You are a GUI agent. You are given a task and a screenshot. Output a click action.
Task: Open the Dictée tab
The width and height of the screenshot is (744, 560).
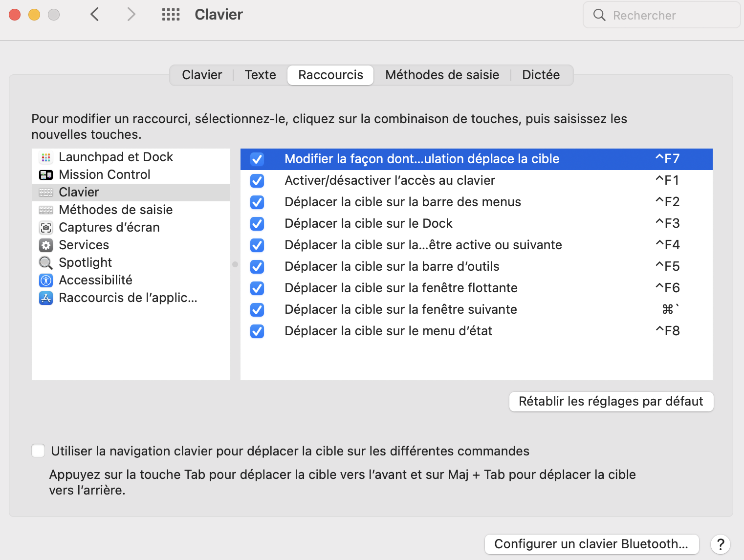point(541,75)
